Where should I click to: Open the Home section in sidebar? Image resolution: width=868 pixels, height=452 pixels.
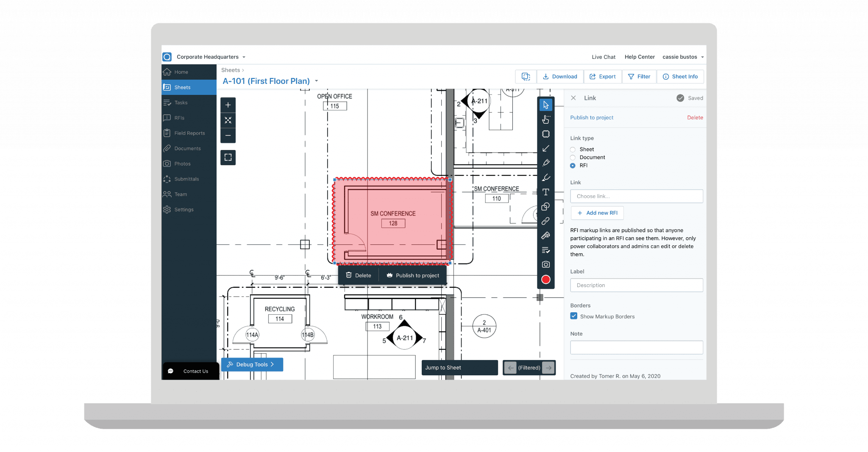(189, 72)
